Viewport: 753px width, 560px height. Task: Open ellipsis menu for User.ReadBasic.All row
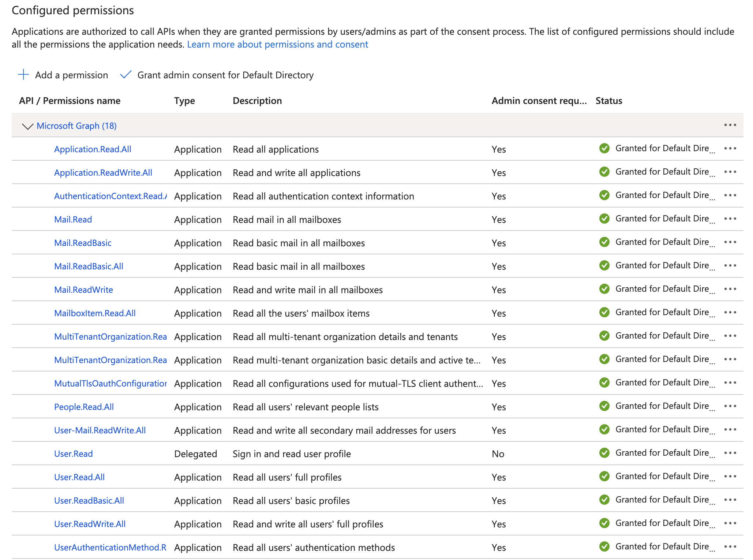730,500
